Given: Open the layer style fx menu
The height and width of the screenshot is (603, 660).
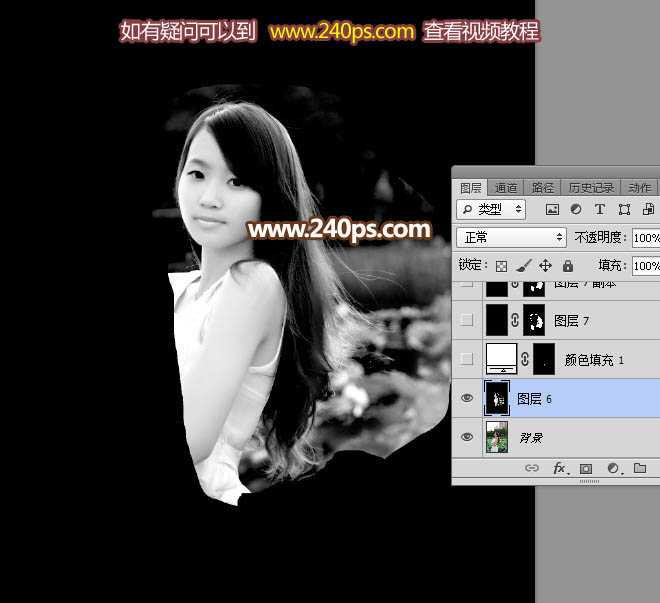Looking at the screenshot, I should (560, 468).
